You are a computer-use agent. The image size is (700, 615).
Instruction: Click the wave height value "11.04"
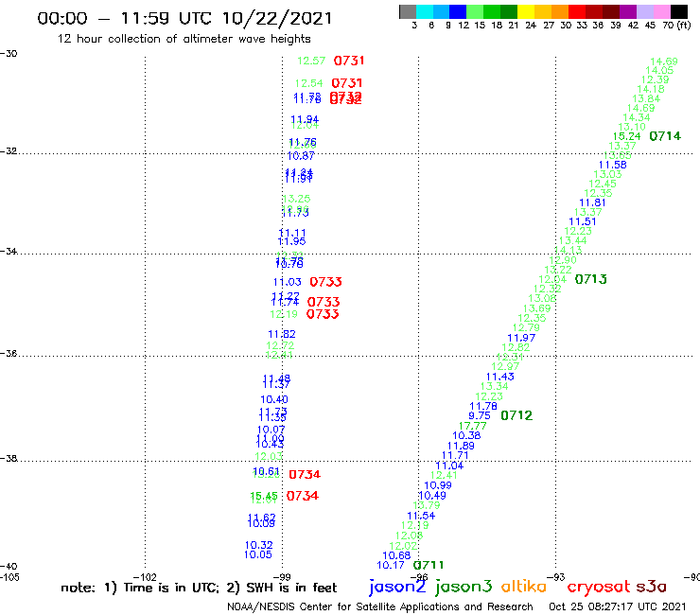click(449, 466)
